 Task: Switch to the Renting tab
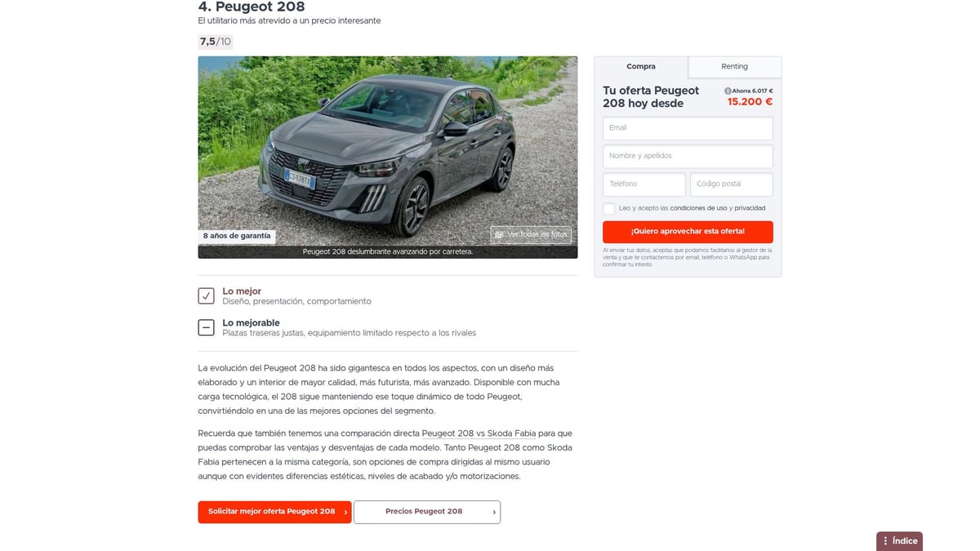(x=734, y=67)
